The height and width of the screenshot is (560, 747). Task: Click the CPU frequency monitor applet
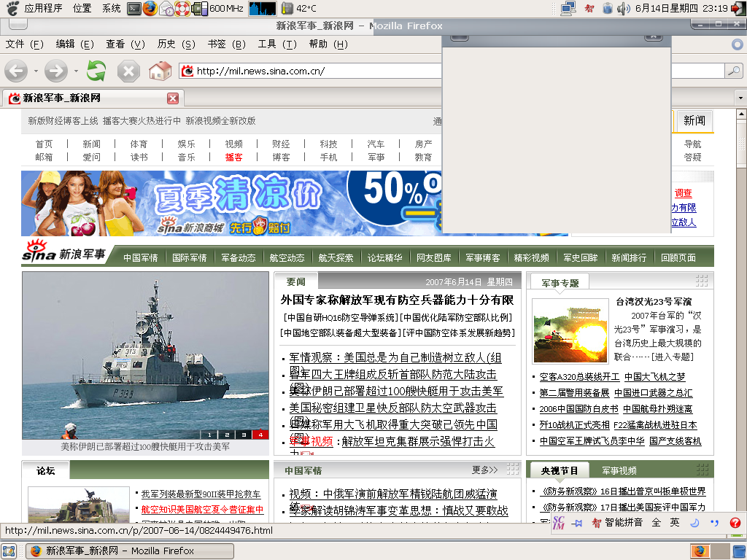coord(217,8)
